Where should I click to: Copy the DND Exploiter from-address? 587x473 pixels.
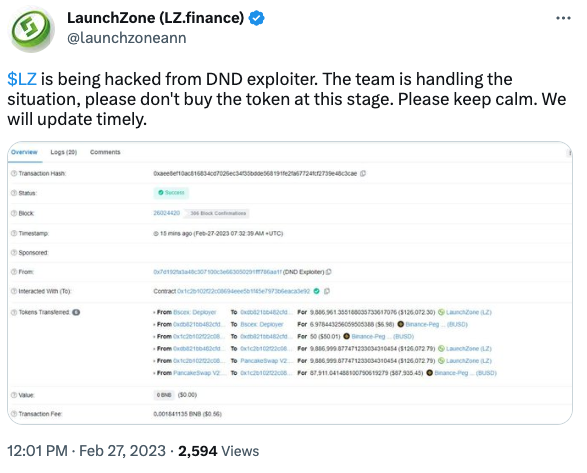point(329,272)
